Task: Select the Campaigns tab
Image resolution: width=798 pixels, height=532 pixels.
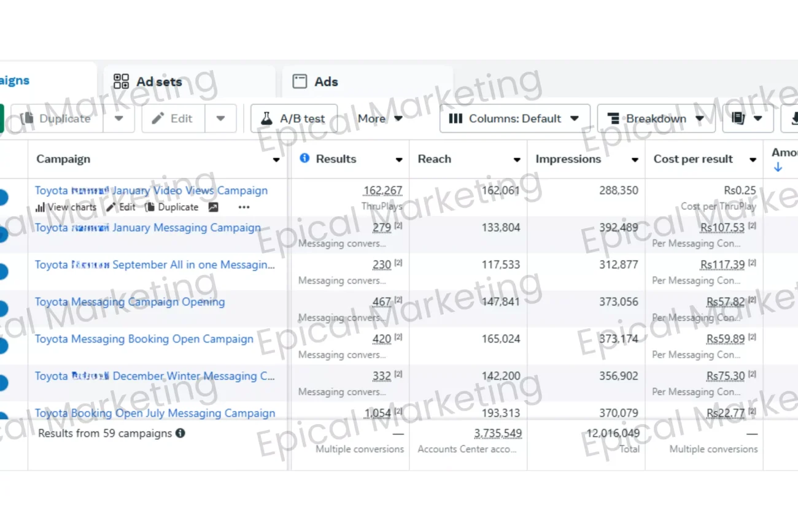Action: coord(46,80)
